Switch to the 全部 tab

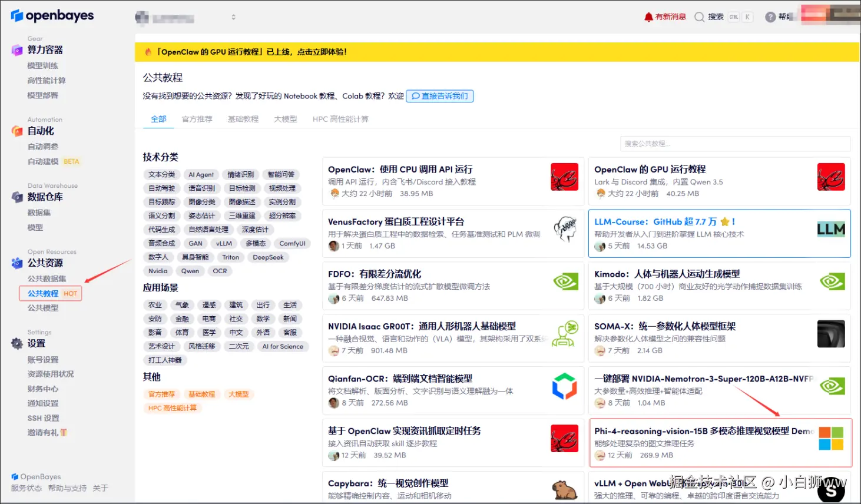coord(158,119)
